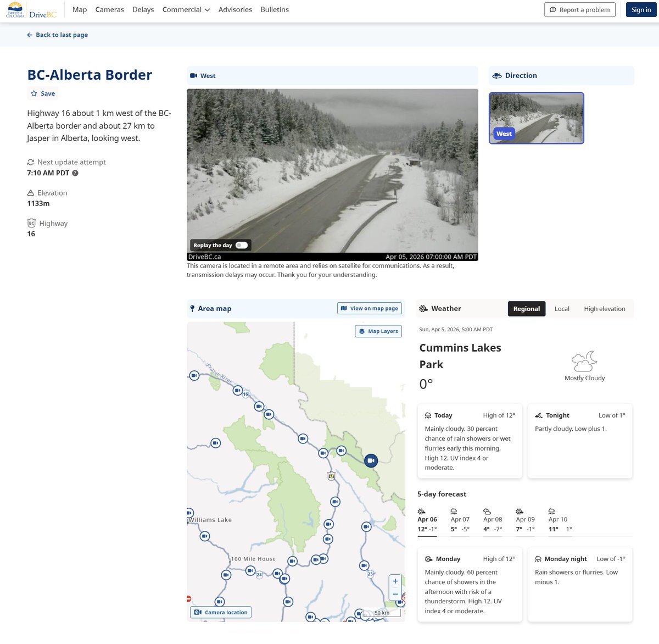Click the Elevation value '1133m'
Image resolution: width=659 pixels, height=644 pixels.
pos(38,203)
